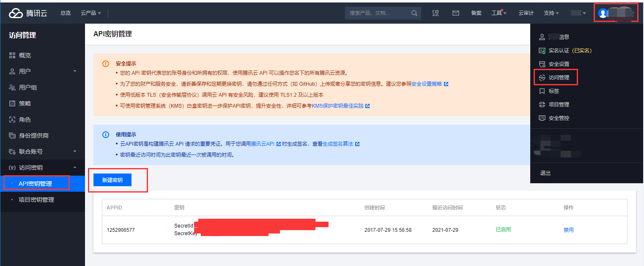Click the 标签 bookmark icon
644x266 pixels.
pos(542,91)
